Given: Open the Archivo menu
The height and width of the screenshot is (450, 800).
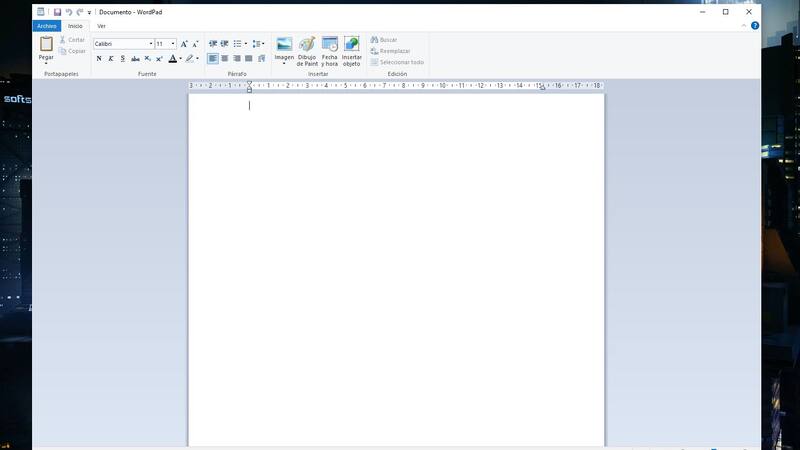Looking at the screenshot, I should [47, 26].
